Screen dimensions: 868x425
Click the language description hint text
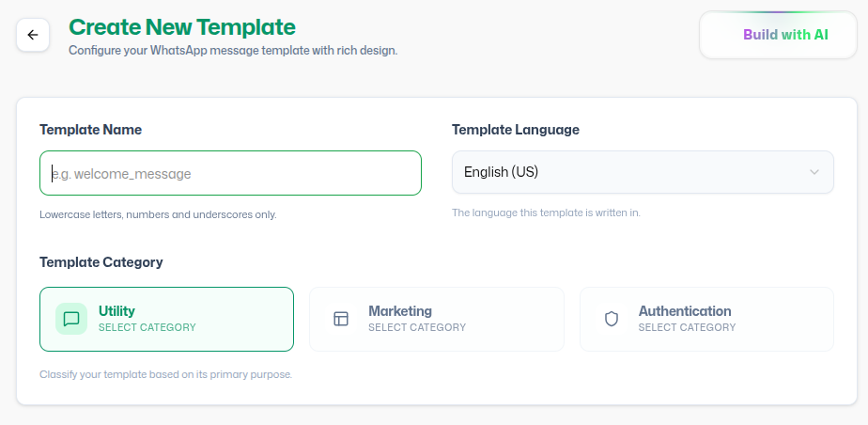point(547,212)
